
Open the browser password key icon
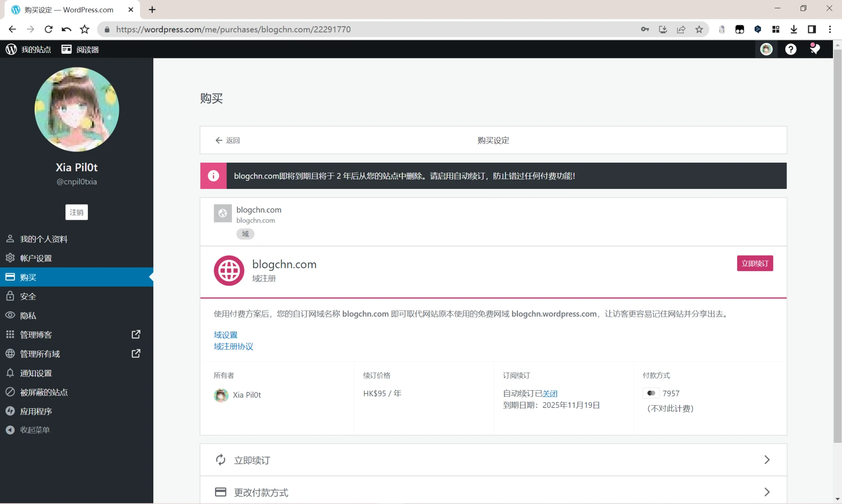pyautogui.click(x=645, y=29)
